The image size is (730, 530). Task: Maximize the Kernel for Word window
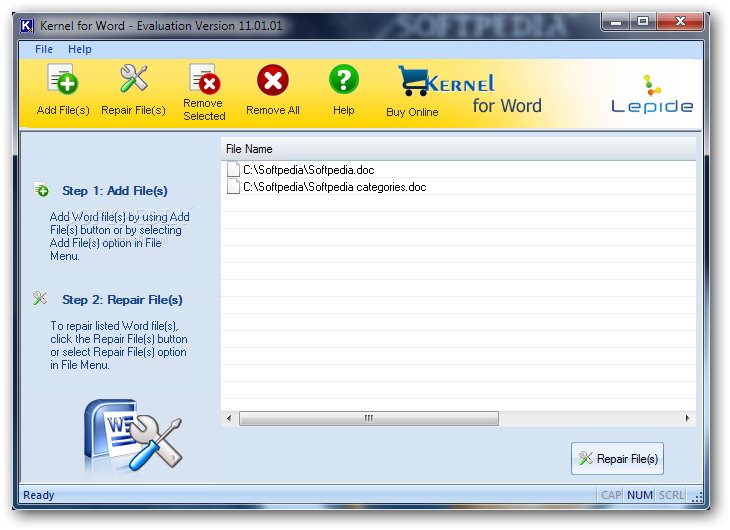643,21
